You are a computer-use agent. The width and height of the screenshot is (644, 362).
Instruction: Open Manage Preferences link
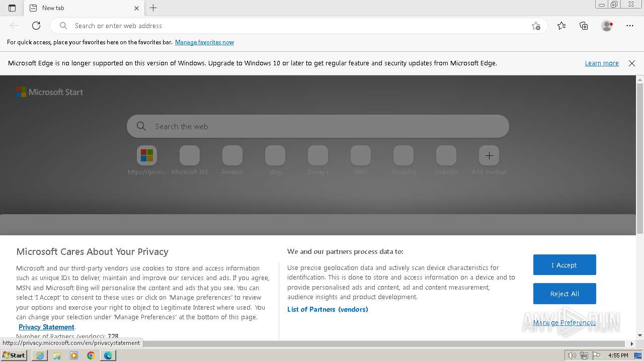(x=565, y=323)
